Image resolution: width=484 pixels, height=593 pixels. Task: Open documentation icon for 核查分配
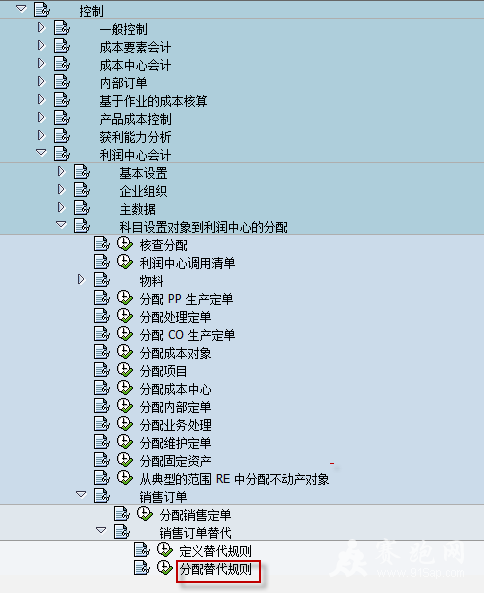102,244
